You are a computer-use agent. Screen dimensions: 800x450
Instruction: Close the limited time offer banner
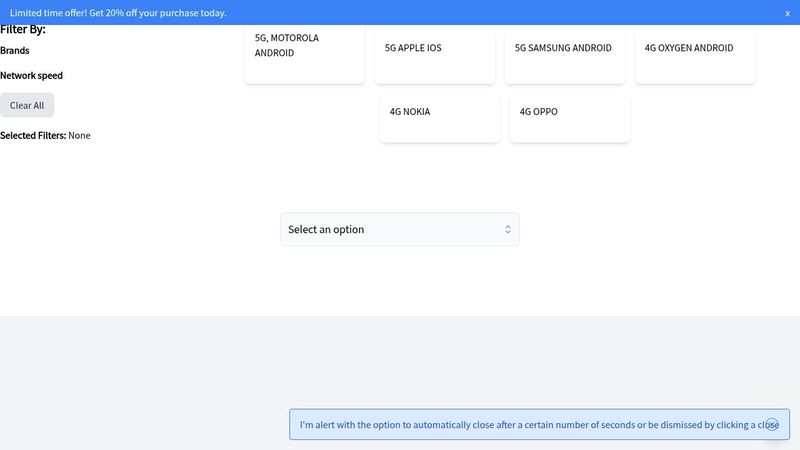coord(787,13)
